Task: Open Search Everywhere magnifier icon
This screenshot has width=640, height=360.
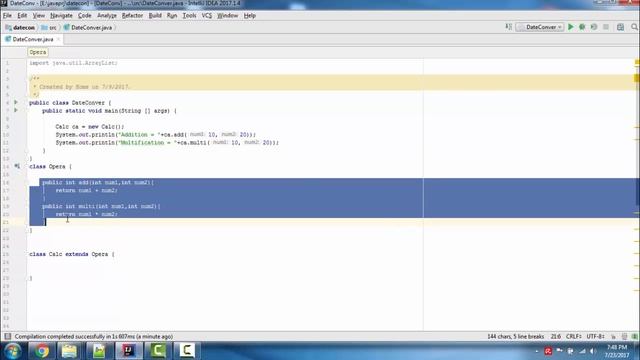Action: 634,27
